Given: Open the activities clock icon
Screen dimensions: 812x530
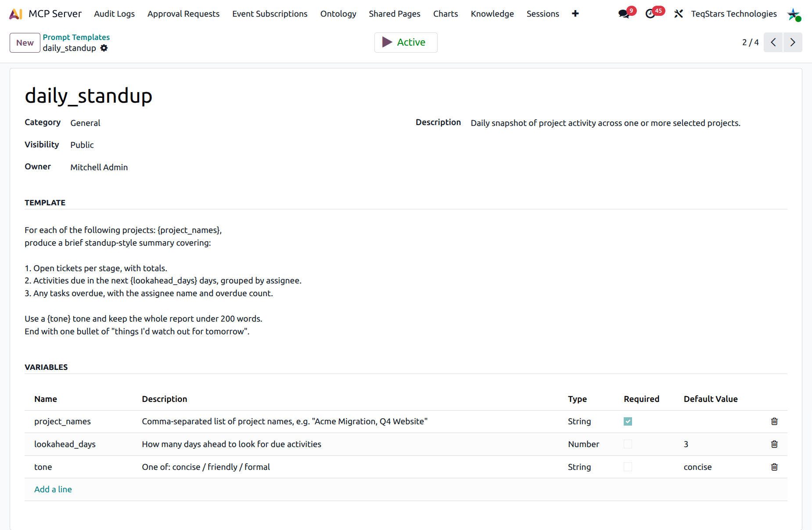Looking at the screenshot, I should point(650,14).
